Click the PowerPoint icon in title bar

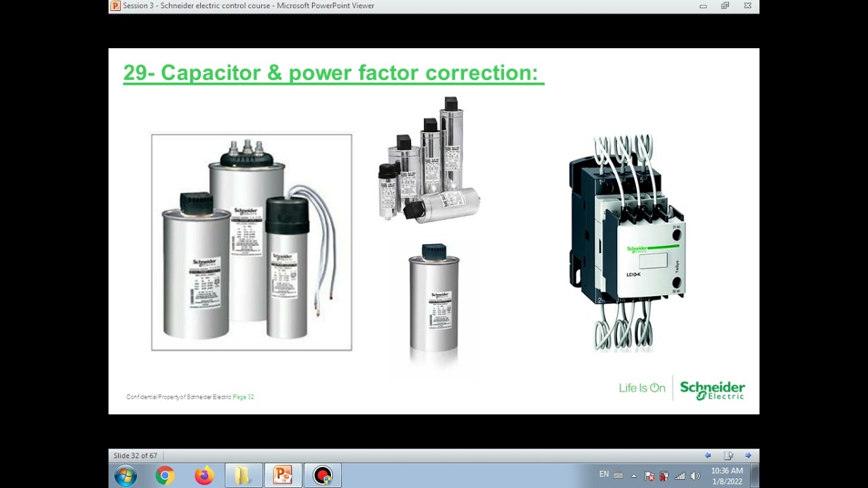coord(116,5)
